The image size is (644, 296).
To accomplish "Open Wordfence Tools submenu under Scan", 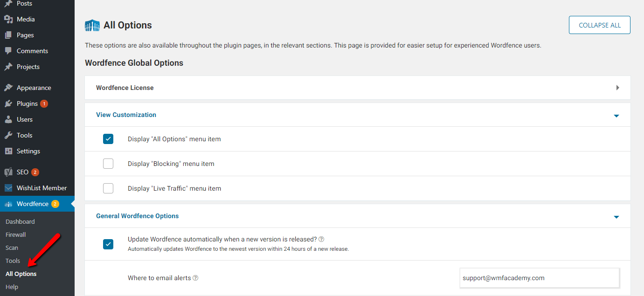I will (13, 261).
